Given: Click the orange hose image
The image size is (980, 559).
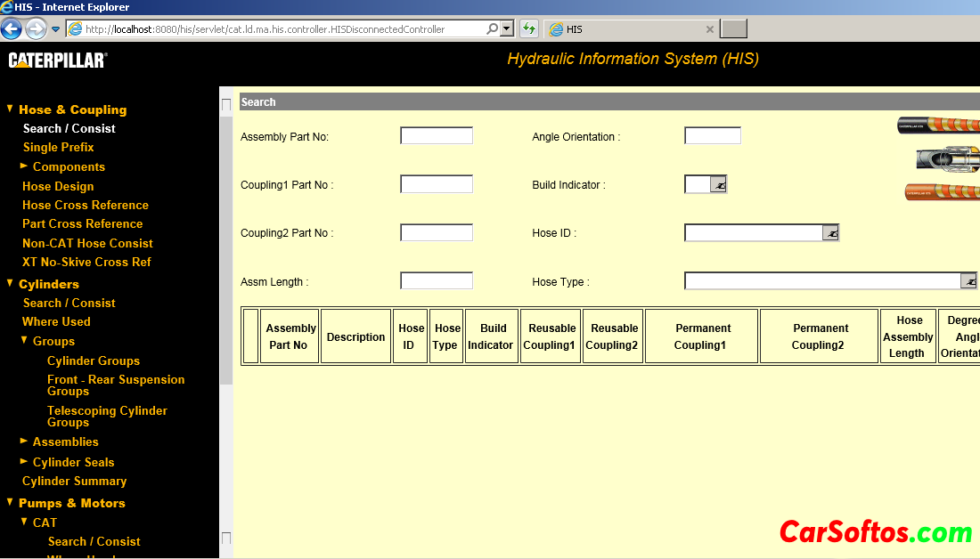Looking at the screenshot, I should (x=942, y=190).
